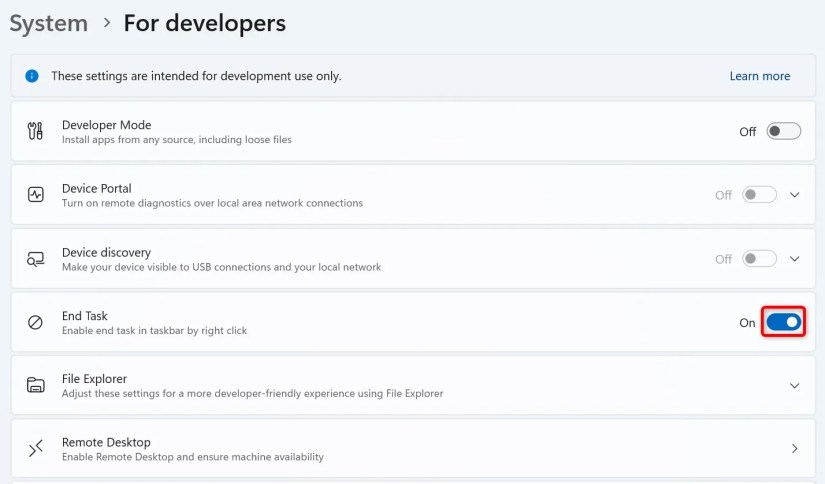This screenshot has height=484, width=825.
Task: Open Remote Desktop page via arrow
Action: tap(795, 449)
